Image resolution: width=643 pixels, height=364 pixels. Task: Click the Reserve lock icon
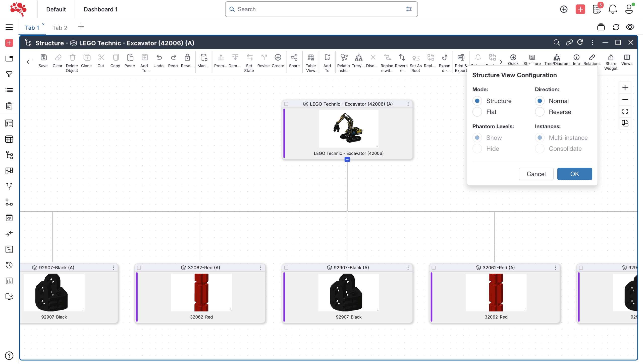(x=187, y=58)
